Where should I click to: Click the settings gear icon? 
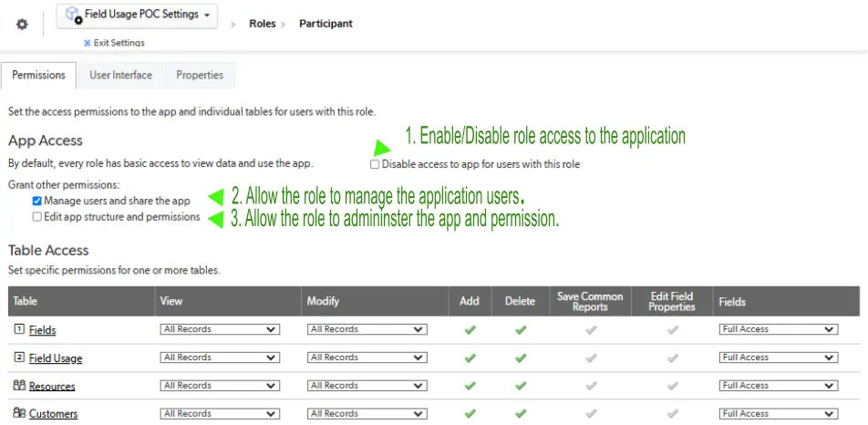click(x=22, y=25)
